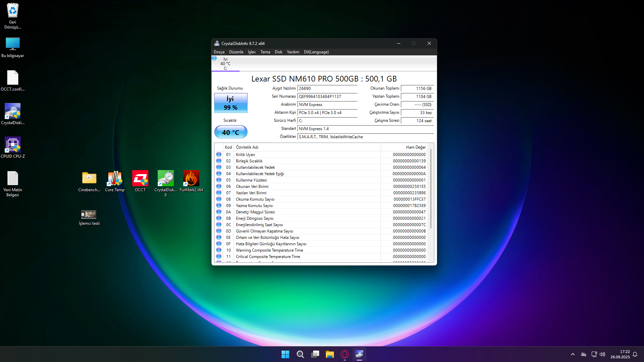644x362 pixels.
Task: Select the CrystalDiskI... shortcut in left desktop column
Action: [x=13, y=114]
